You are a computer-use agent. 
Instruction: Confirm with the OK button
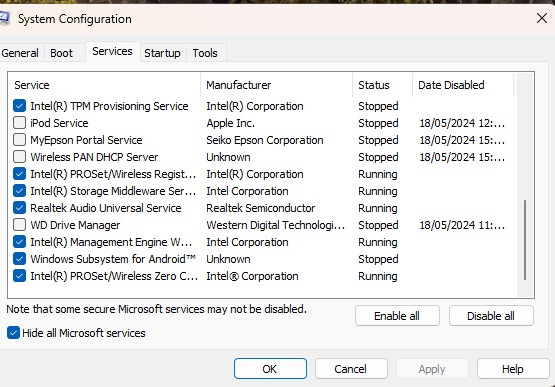tap(270, 369)
